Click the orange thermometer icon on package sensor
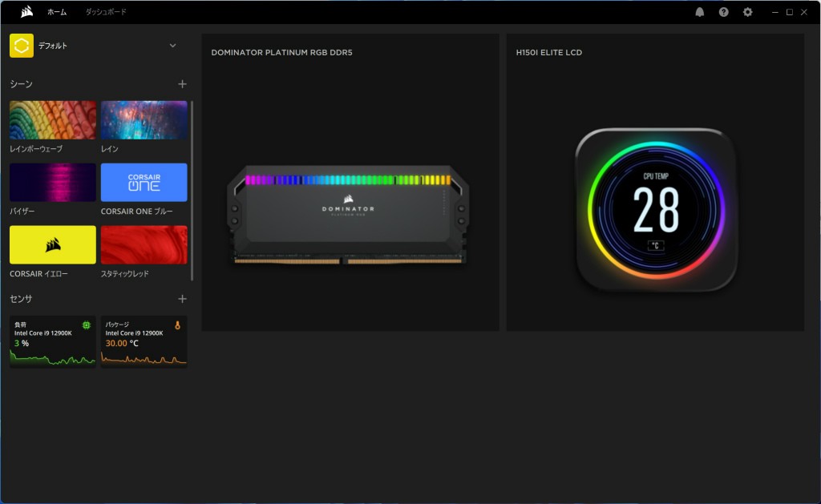Viewport: 821px width, 504px height. (178, 325)
